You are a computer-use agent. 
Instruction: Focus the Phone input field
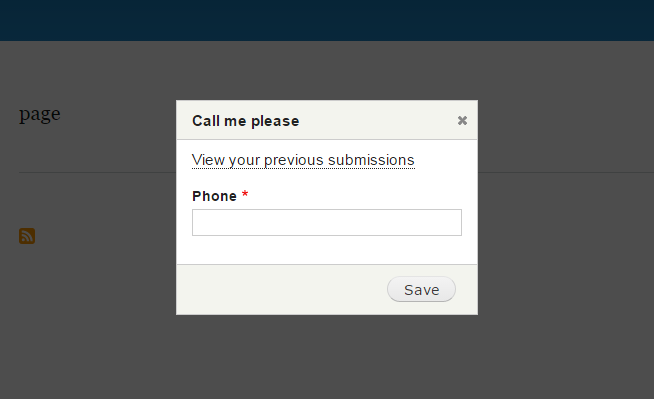pyautogui.click(x=327, y=223)
